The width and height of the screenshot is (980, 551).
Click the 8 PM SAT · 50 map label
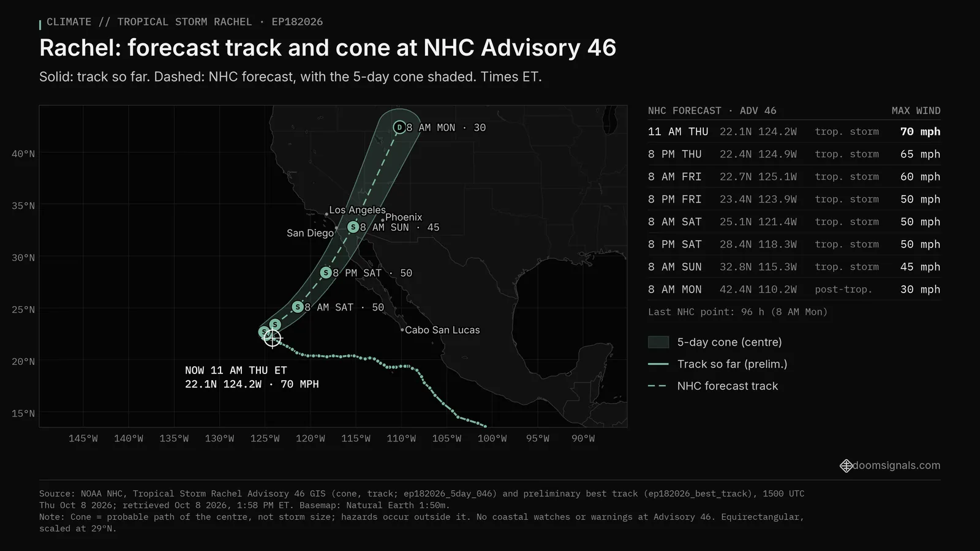pyautogui.click(x=372, y=273)
